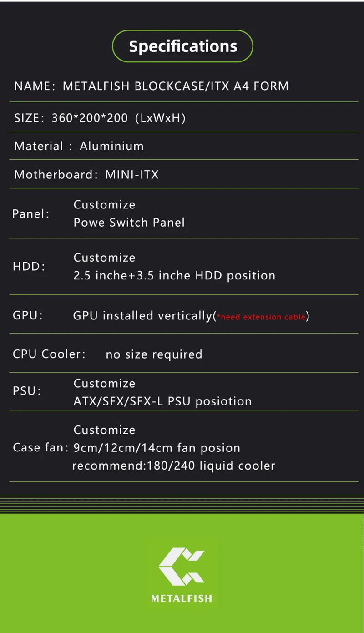Click the Specifications header button
Image resolution: width=364 pixels, height=633 pixels.
[182, 46]
